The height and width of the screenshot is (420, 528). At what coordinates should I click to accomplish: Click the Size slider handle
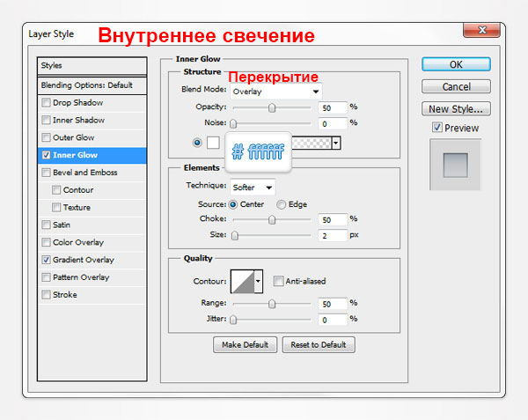point(235,235)
